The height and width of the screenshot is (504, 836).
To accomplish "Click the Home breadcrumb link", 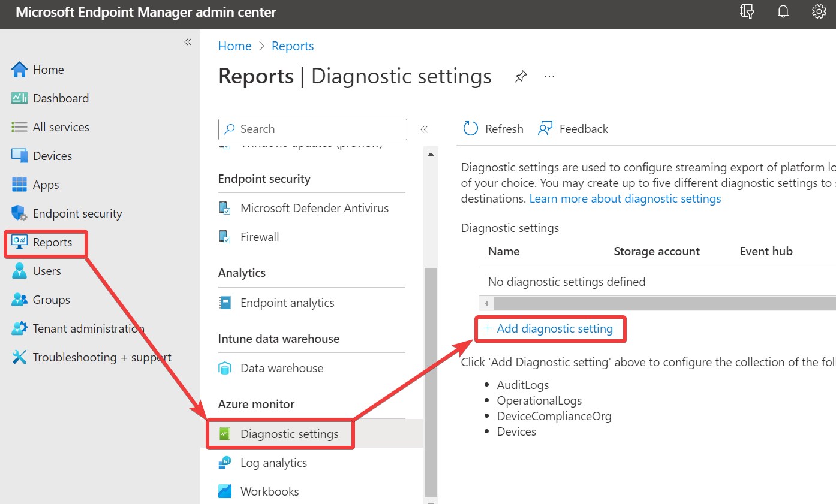I will click(234, 46).
